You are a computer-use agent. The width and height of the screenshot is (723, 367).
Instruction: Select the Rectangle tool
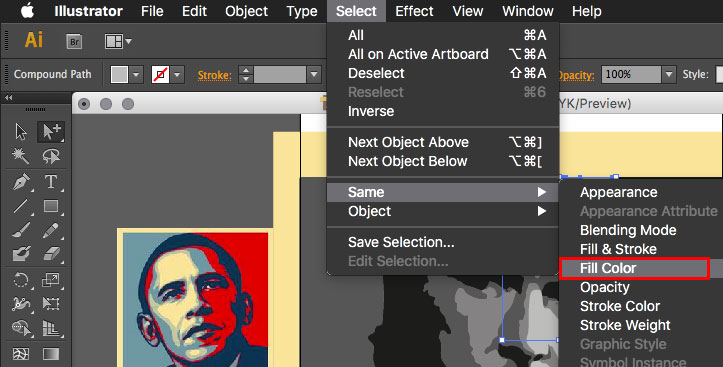click(x=51, y=206)
